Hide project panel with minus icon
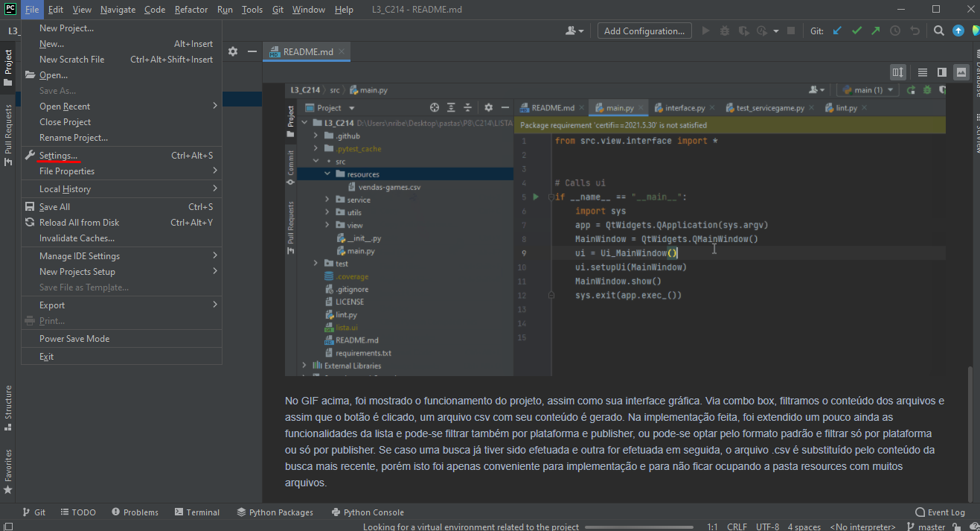The width and height of the screenshot is (980, 531). point(252,51)
